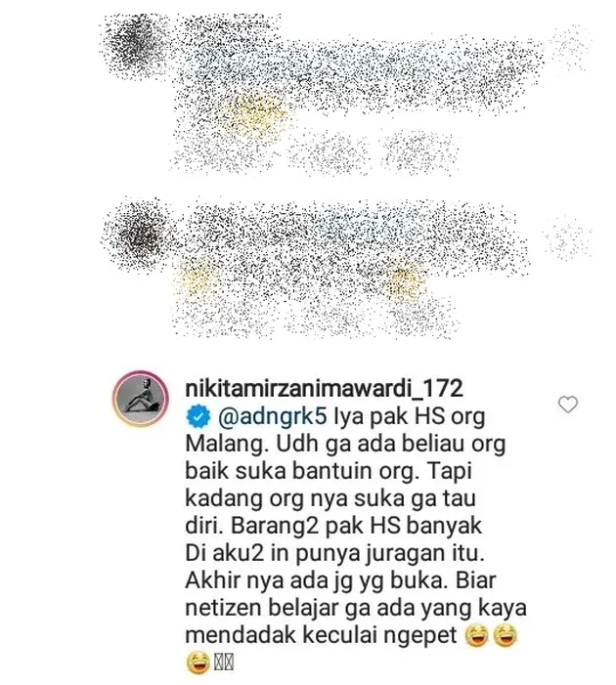Screen dimensions: 616x685
Task: Click the right yellow emoji in second blurred comment
Action: coord(405,279)
